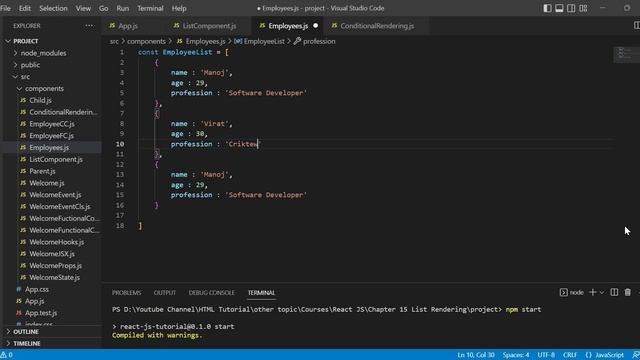Change line endings via CRLF
Image resolution: width=640 pixels, height=360 pixels.
570,355
